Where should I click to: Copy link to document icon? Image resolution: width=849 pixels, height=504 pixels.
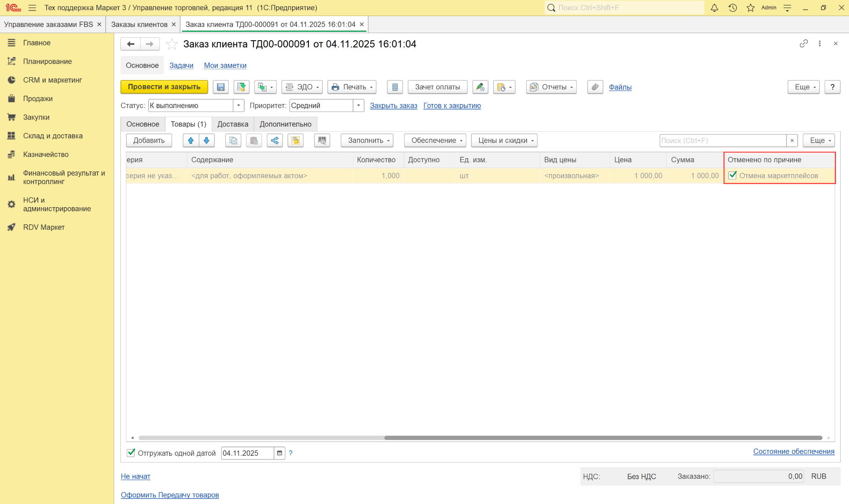(x=803, y=44)
